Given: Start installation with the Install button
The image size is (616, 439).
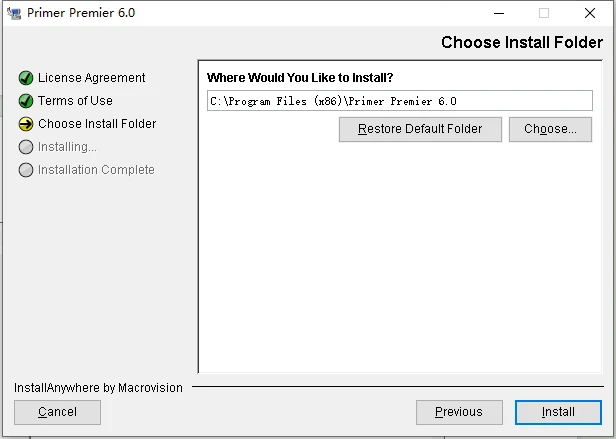Looking at the screenshot, I should coord(558,412).
